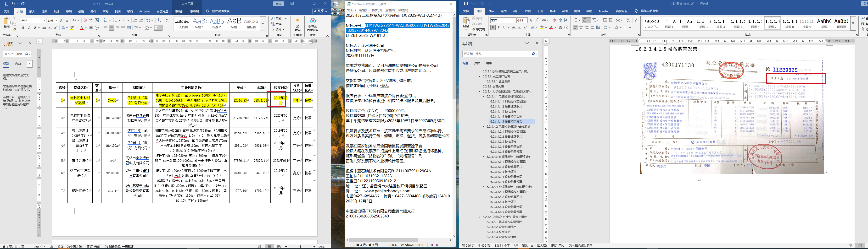The width and height of the screenshot is (868, 249).
Task: Switch to the 表布局 tab in 文档1
Action: coord(194,11)
